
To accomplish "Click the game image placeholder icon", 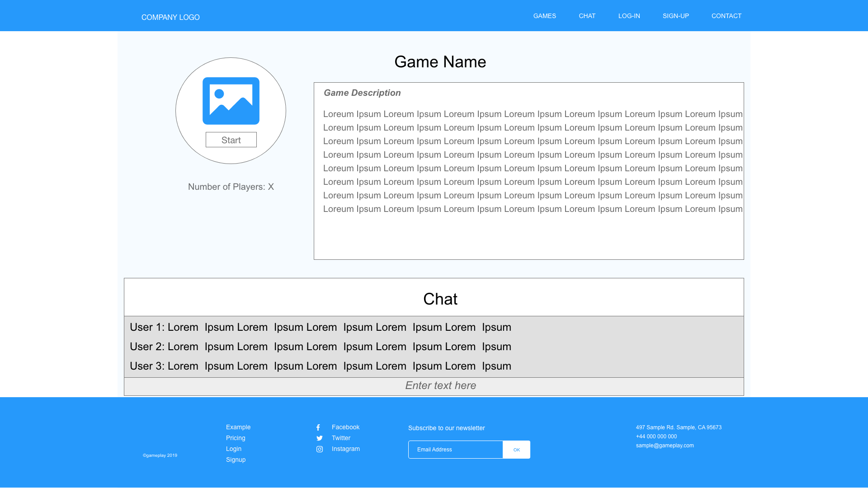I will pos(231,101).
